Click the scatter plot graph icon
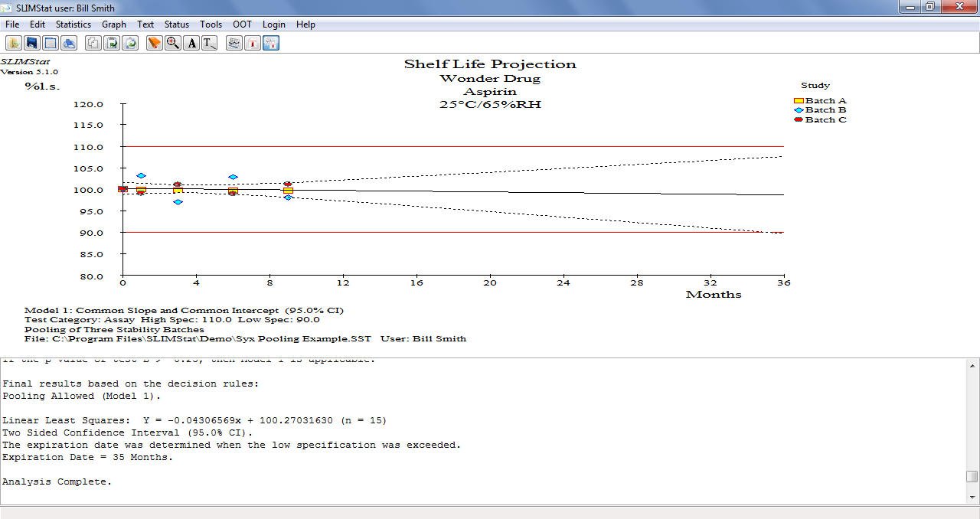The height and width of the screenshot is (519, 980). (234, 42)
